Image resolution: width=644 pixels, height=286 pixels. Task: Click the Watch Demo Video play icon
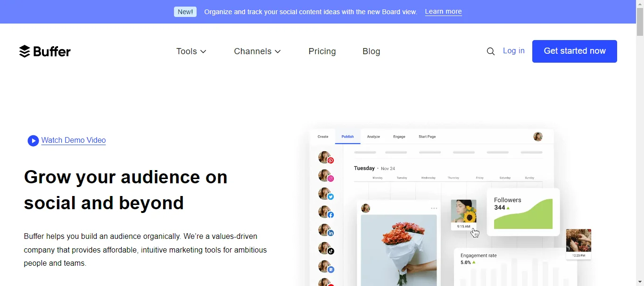click(x=33, y=140)
